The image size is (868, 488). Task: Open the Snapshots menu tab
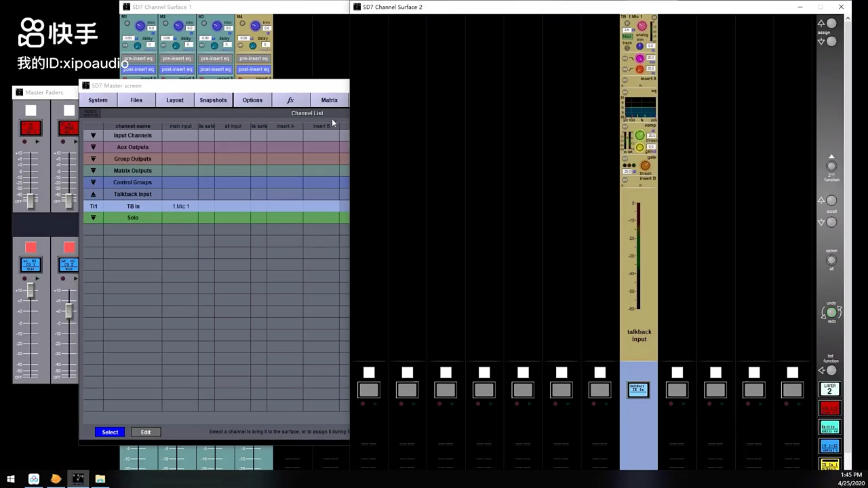pos(213,100)
